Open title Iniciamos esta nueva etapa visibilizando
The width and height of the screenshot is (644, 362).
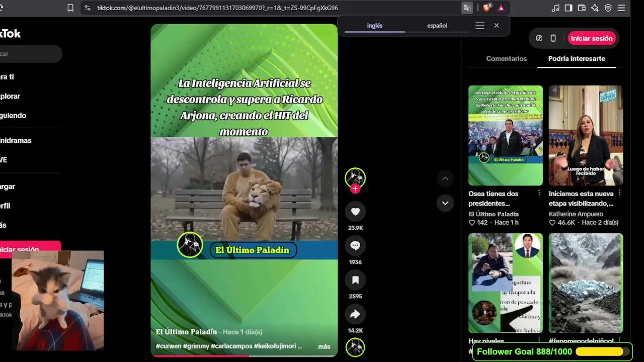click(x=581, y=199)
